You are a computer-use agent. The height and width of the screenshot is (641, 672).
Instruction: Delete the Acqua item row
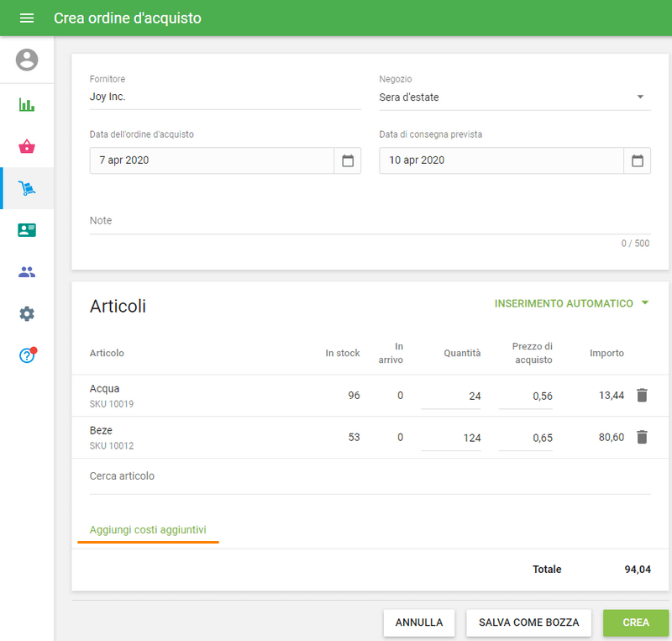642,395
